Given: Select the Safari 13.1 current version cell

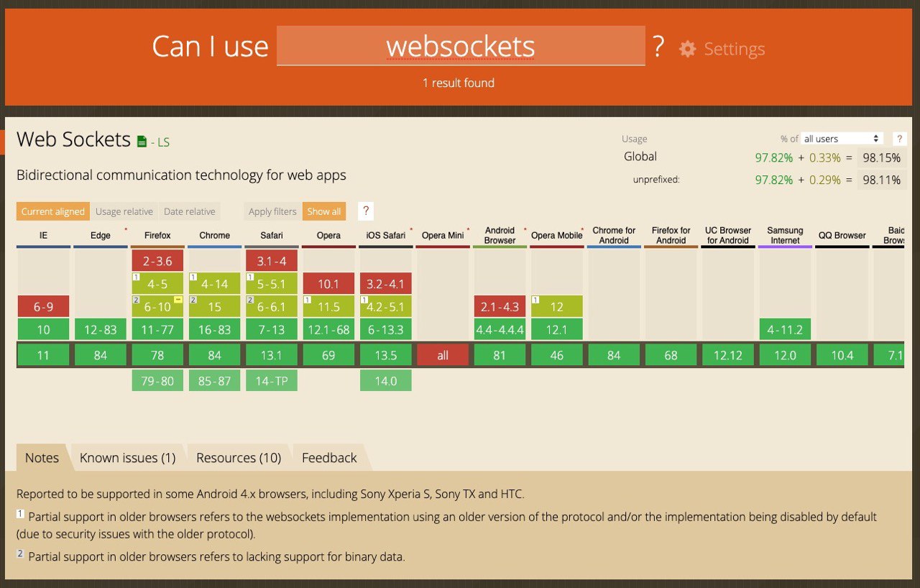Looking at the screenshot, I should (x=272, y=355).
